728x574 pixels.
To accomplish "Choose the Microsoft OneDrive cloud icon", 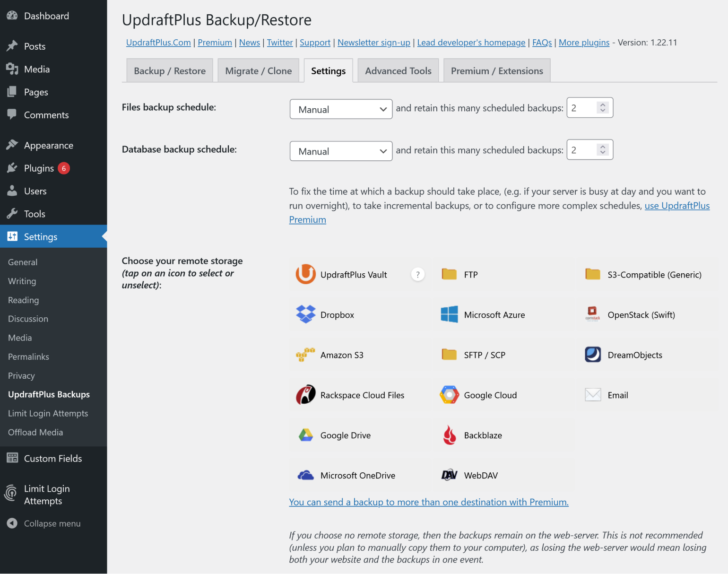I will point(305,475).
